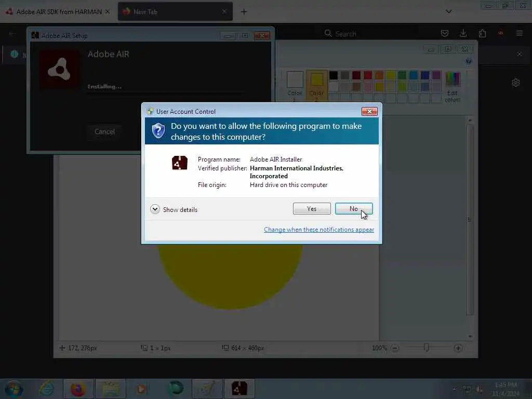Open 'Change when these notifications appear' link
The image size is (532, 399).
point(319,230)
